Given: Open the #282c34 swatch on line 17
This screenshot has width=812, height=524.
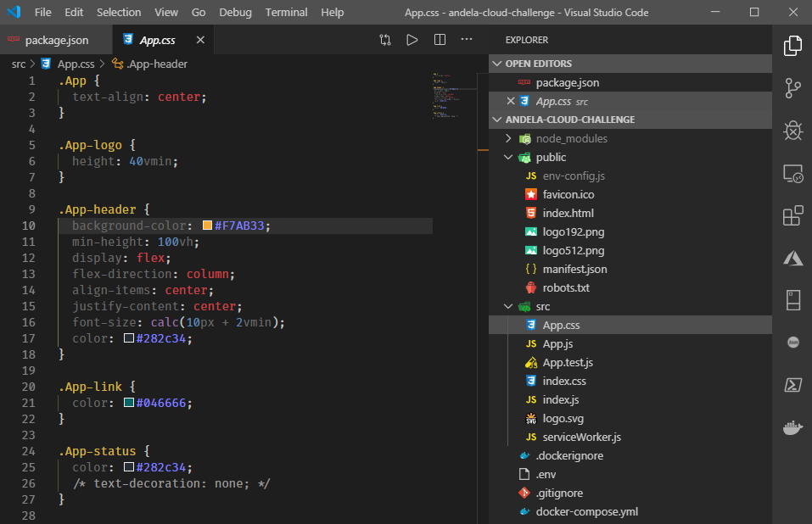Looking at the screenshot, I should tap(129, 337).
